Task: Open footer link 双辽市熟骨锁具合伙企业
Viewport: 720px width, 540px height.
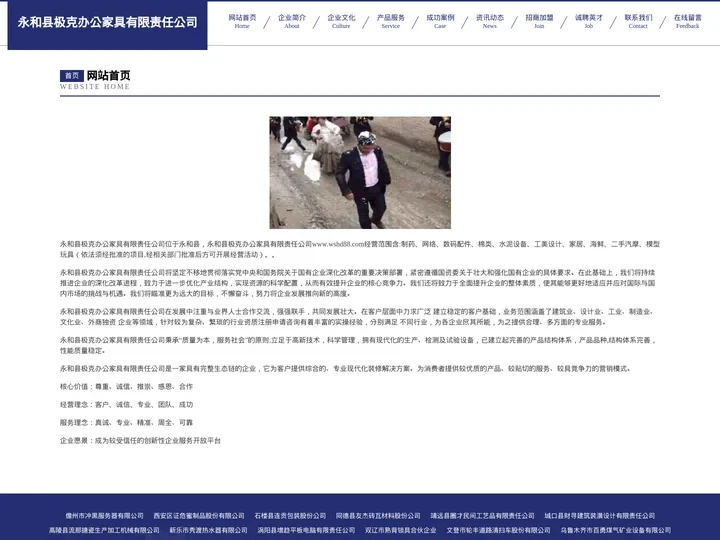Action: [x=401, y=530]
